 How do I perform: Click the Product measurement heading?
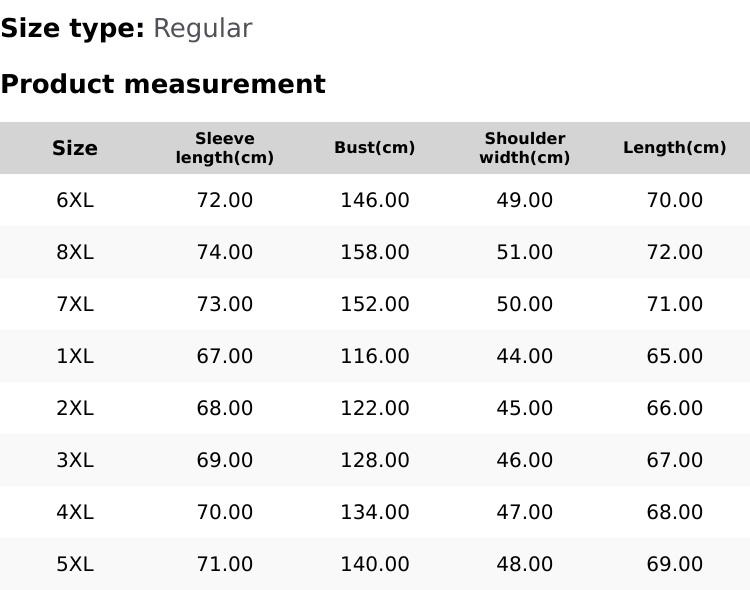pos(163,84)
